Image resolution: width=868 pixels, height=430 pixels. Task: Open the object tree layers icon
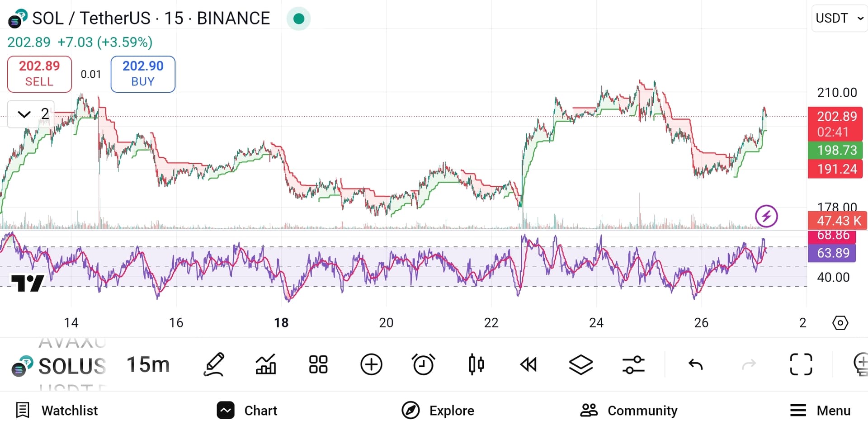click(581, 364)
